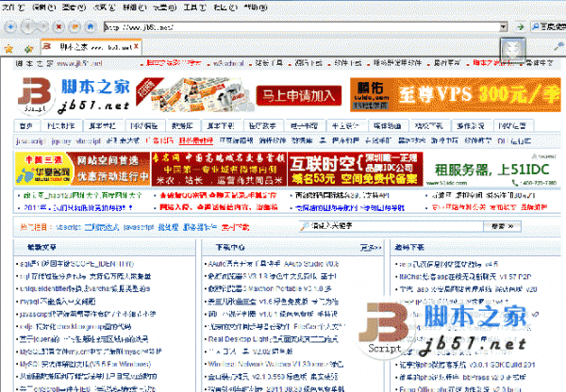Close the jb51.net tab with red X
Viewport: 566px width, 392px height.
point(136,46)
